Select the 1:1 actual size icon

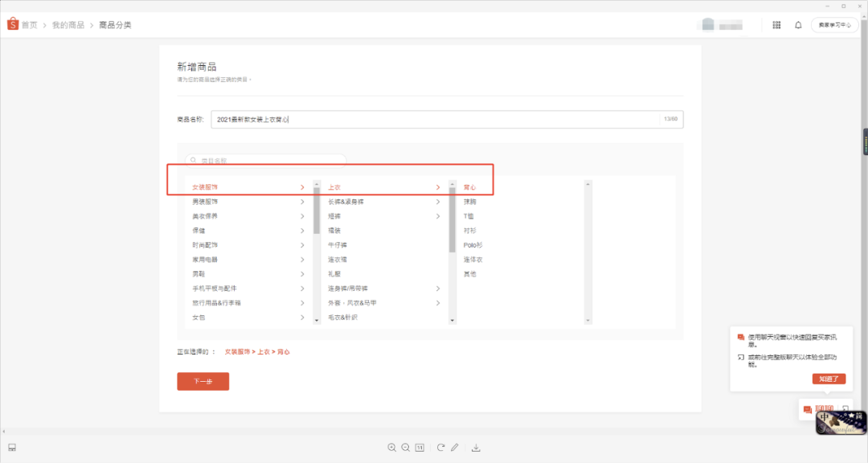click(x=419, y=448)
